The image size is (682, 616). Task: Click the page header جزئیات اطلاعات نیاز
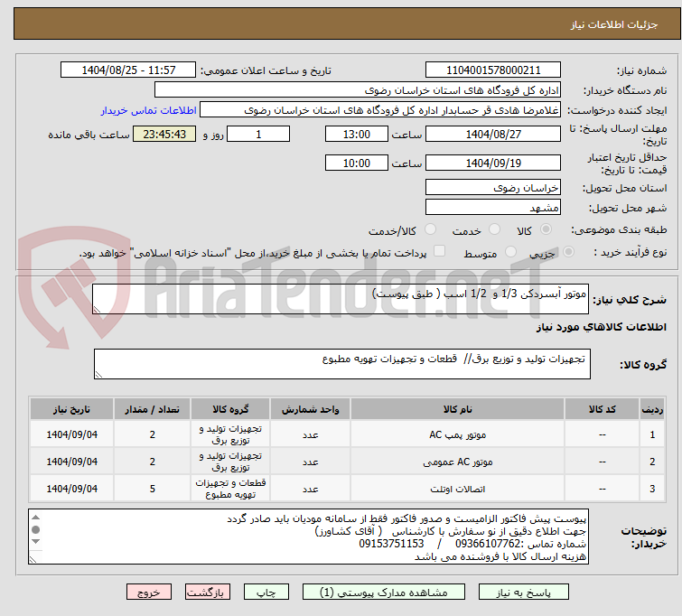point(614,24)
